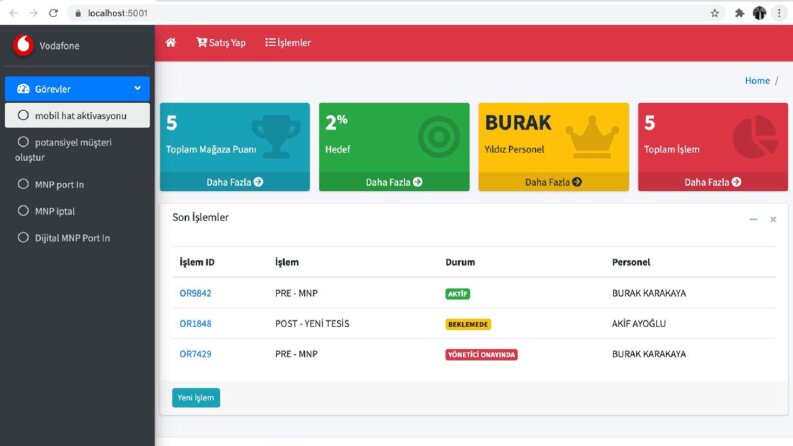
Task: Click the lock icon in the address bar
Action: coord(78,13)
